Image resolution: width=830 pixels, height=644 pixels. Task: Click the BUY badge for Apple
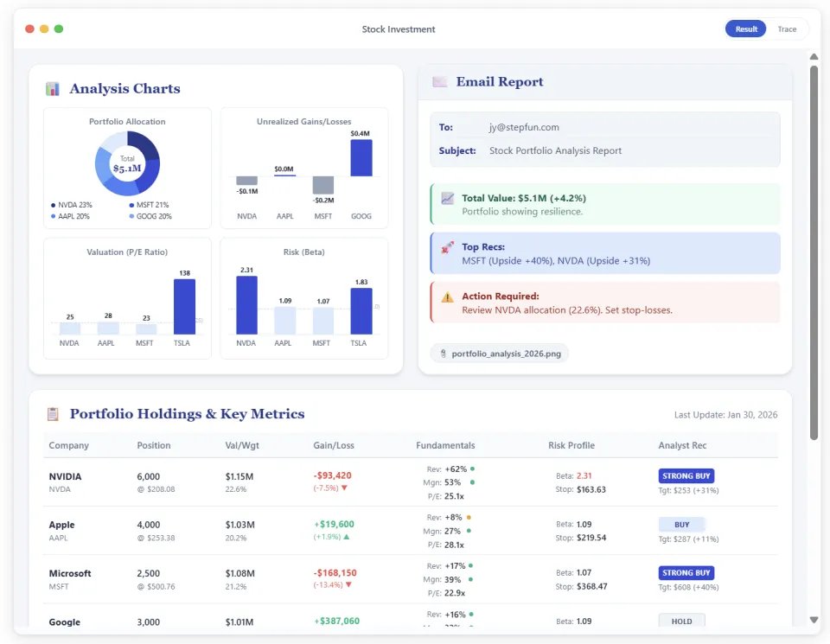(682, 525)
